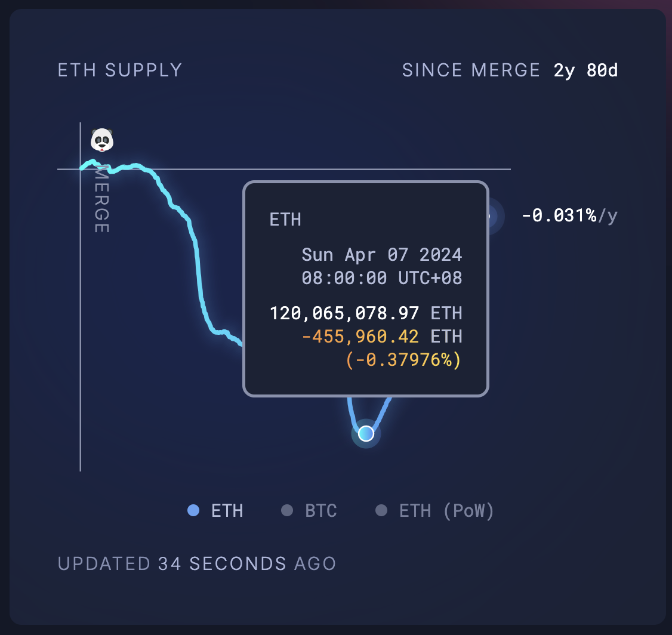Click the panda emoji merge marker
Screen dimensions: 672x635
coord(102,140)
